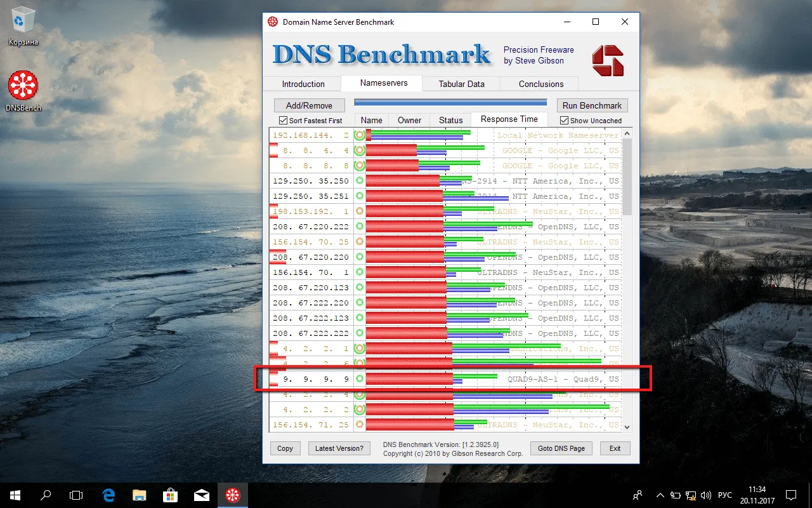Open the Conclusions tab
This screenshot has width=812, height=508.
pos(539,83)
